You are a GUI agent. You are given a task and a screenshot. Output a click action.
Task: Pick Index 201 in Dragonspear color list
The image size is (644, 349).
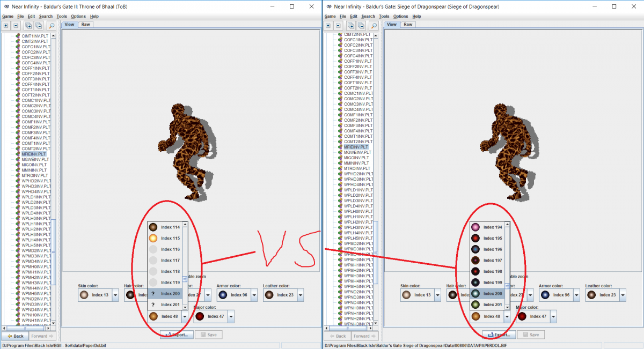pos(487,305)
